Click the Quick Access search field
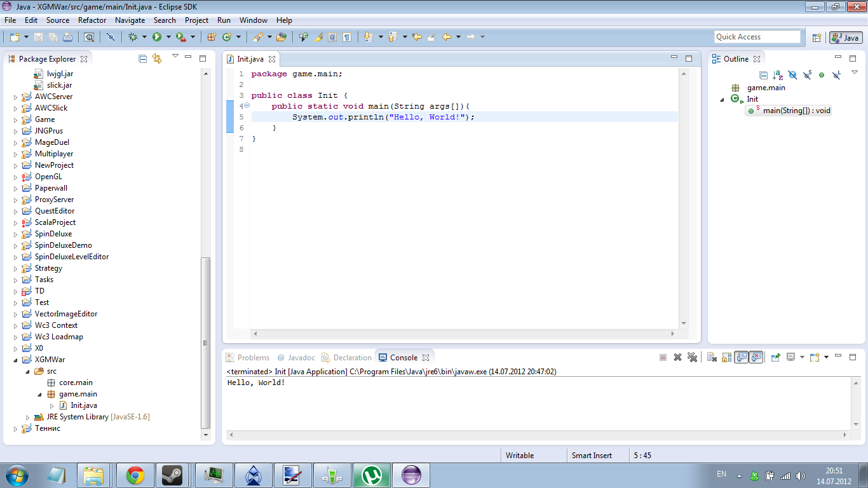 [757, 37]
